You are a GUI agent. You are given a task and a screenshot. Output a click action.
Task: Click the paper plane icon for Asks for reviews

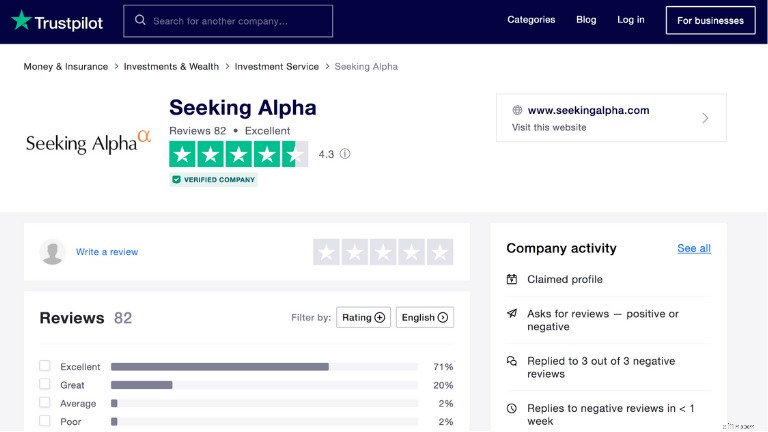(511, 313)
